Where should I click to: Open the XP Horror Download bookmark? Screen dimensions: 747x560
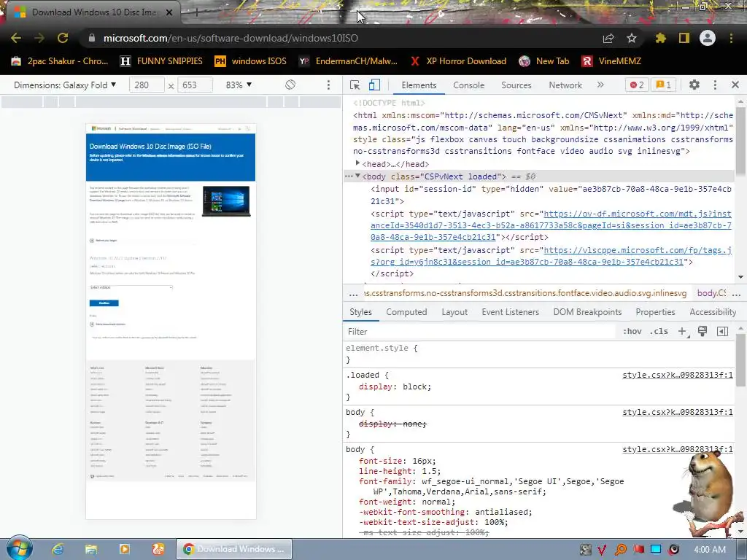coord(458,61)
